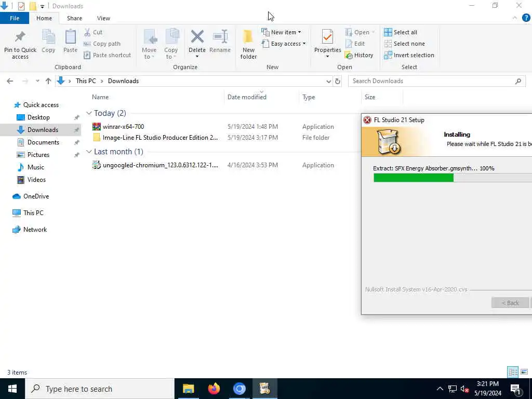The width and height of the screenshot is (532, 399).
Task: Open the New item dropdown
Action: pyautogui.click(x=281, y=32)
